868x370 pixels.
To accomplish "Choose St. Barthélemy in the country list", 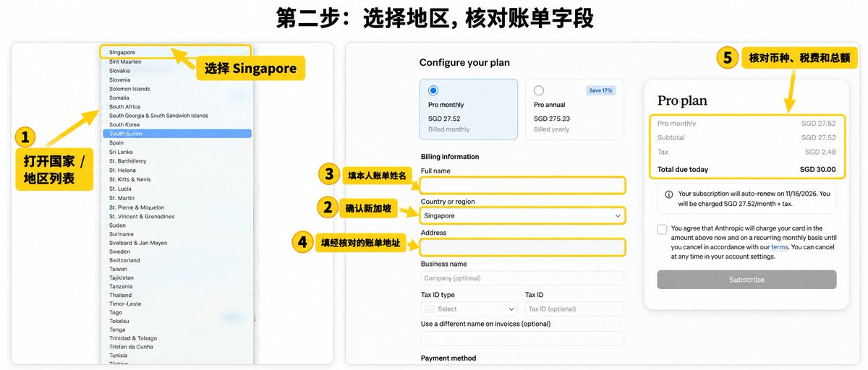I will coord(127,161).
